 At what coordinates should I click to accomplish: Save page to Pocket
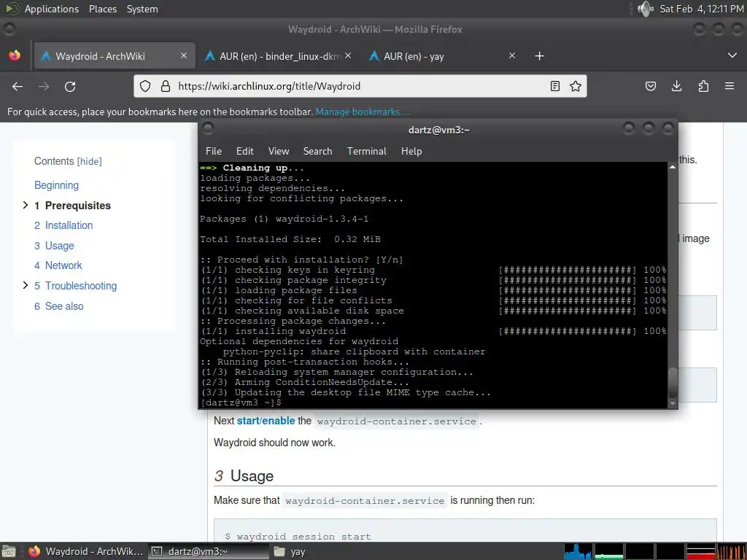(x=650, y=86)
